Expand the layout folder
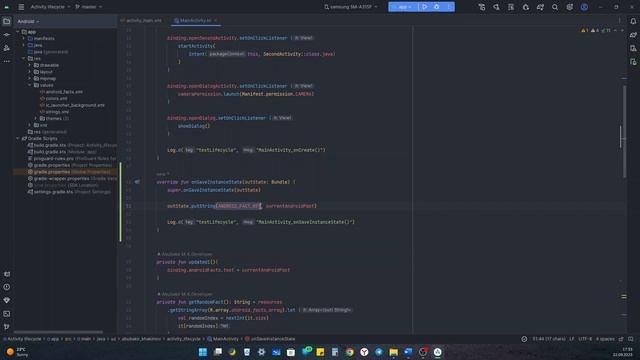The height and width of the screenshot is (360, 640). point(30,72)
